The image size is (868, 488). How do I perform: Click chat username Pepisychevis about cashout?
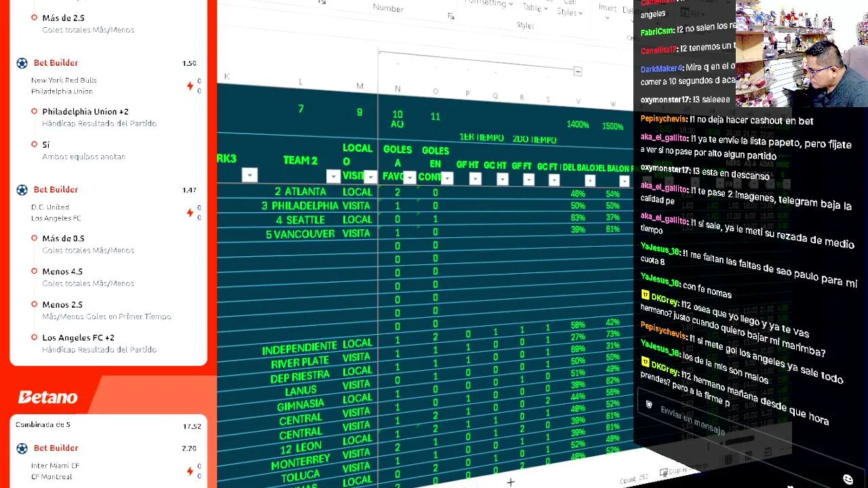click(x=663, y=119)
